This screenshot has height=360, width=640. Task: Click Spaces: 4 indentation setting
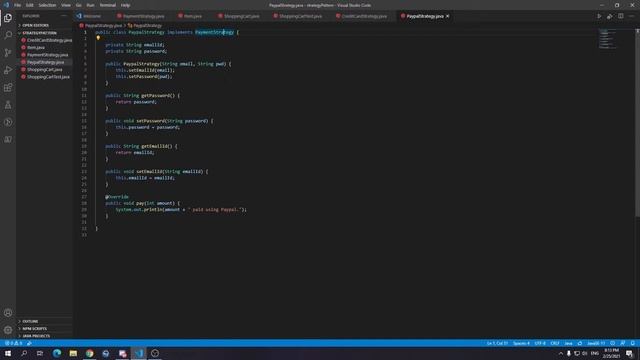(x=521, y=343)
